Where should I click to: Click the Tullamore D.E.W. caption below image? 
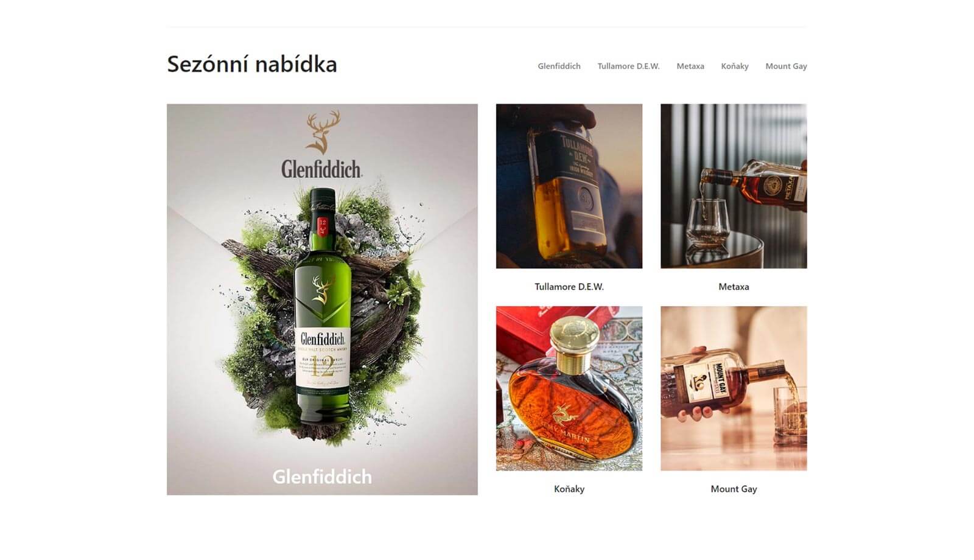[569, 287]
